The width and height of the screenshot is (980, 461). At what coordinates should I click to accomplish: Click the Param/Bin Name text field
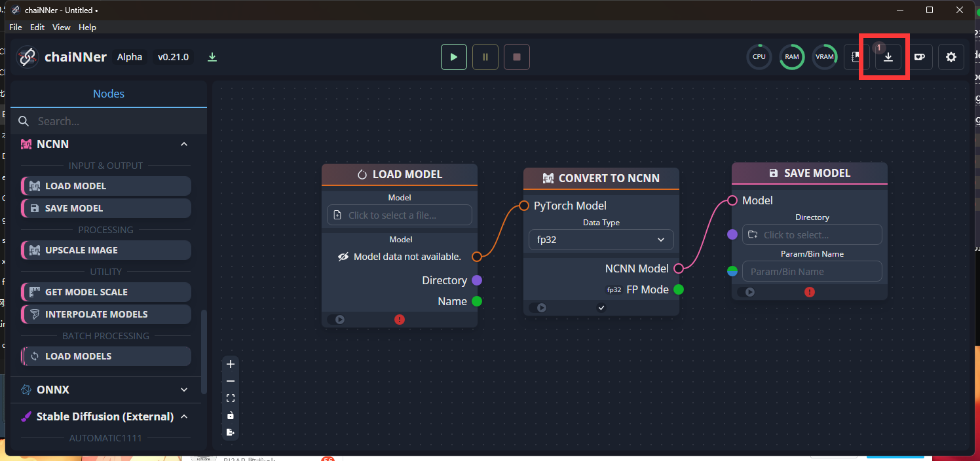click(x=812, y=271)
